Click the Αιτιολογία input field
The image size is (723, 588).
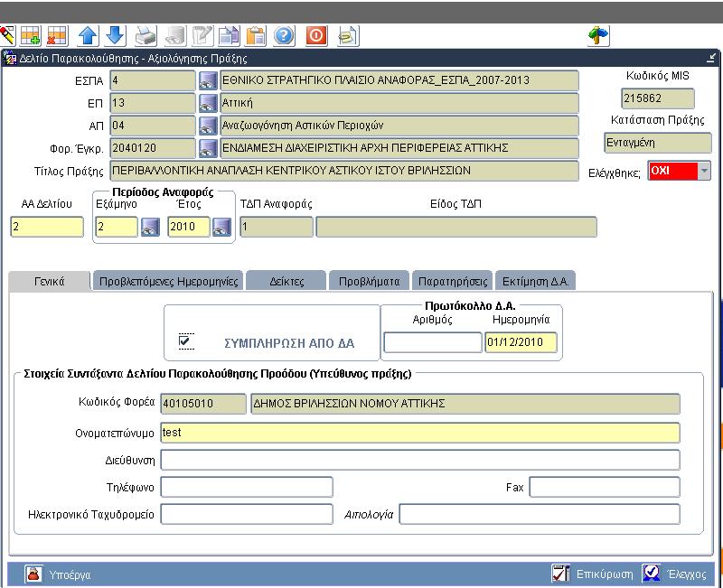point(540,514)
